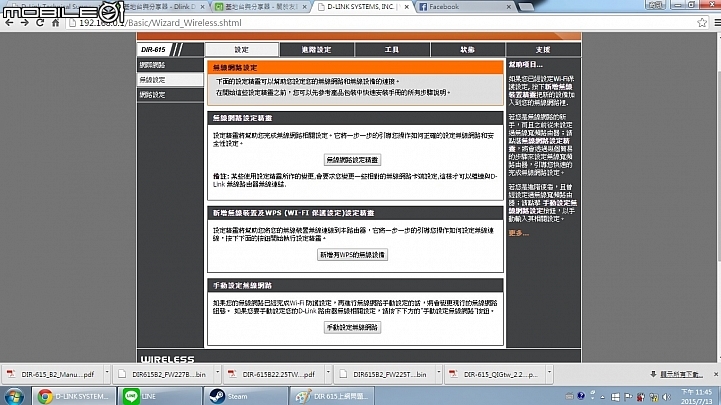Expand options for DIR615B2_FW227B...bin download

coord(217,375)
